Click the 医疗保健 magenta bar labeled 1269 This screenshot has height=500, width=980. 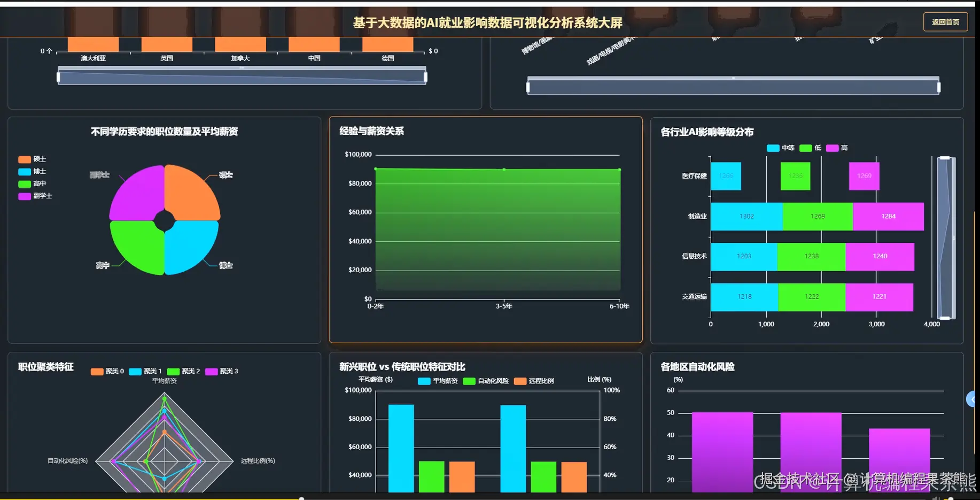click(x=864, y=176)
